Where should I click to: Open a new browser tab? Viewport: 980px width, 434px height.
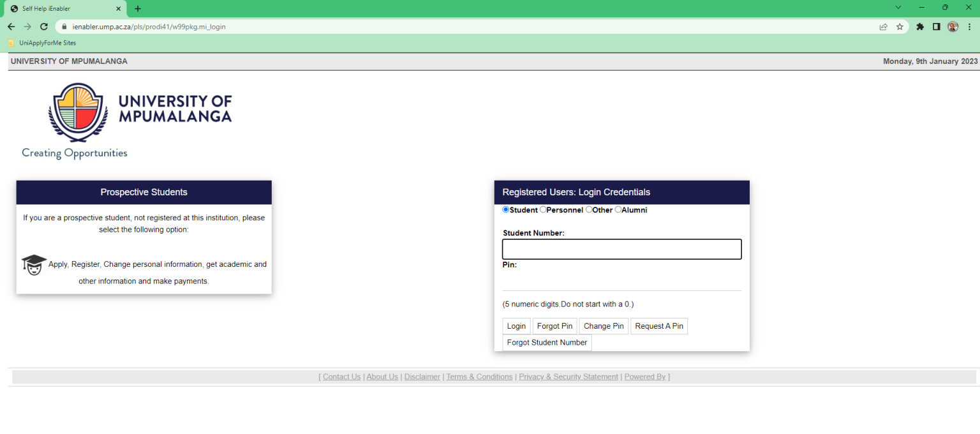pos(138,9)
